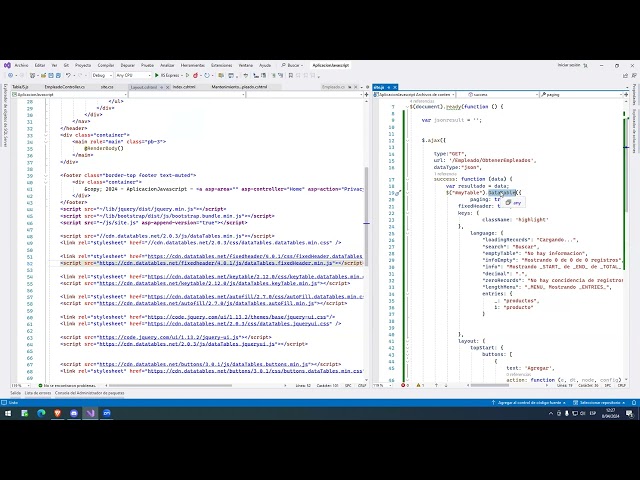Click the buttons.dataTables.min.js URL link
The width and height of the screenshot is (640, 480).
[204, 364]
